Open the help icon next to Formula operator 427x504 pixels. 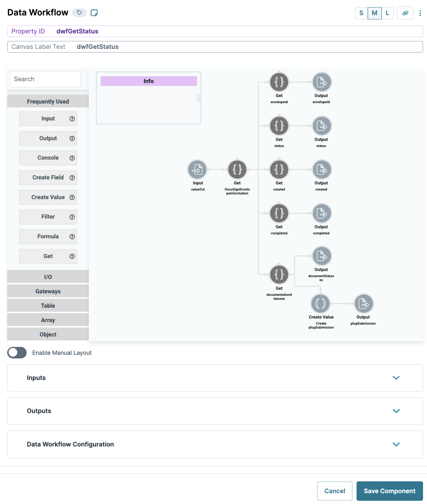72,237
